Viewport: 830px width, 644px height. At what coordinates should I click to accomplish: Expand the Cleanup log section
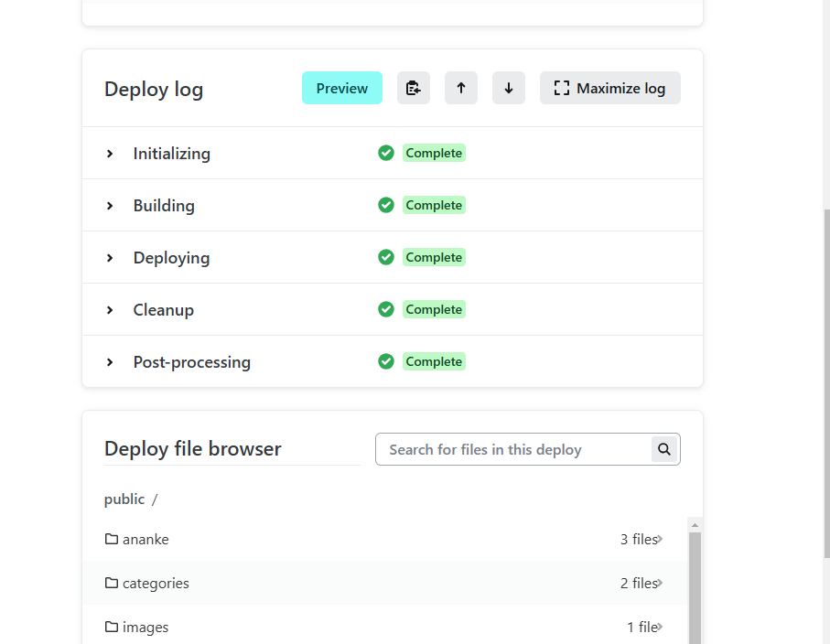(110, 310)
